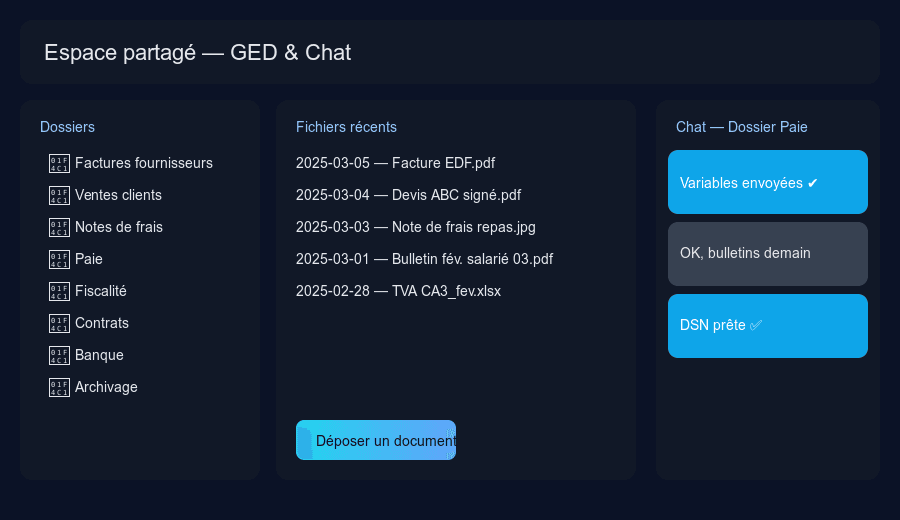
Task: Open Facture EDF.pdf file
Action: 395,163
